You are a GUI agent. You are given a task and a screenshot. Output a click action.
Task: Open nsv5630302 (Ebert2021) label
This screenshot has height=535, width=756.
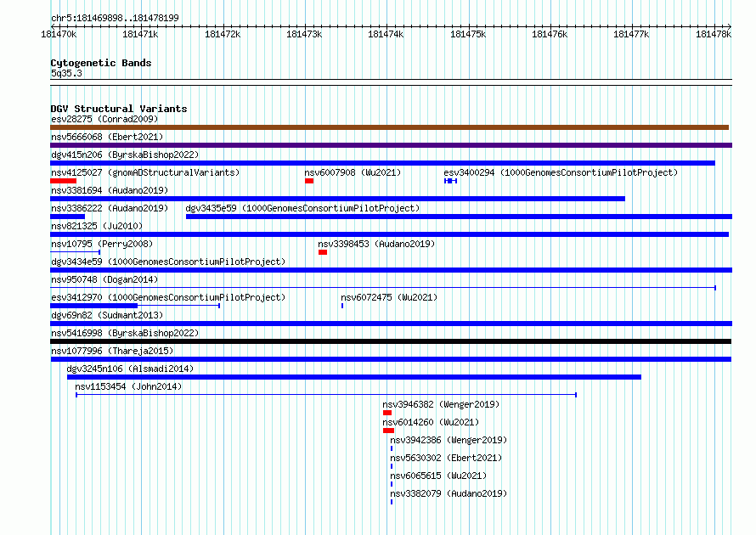446,458
